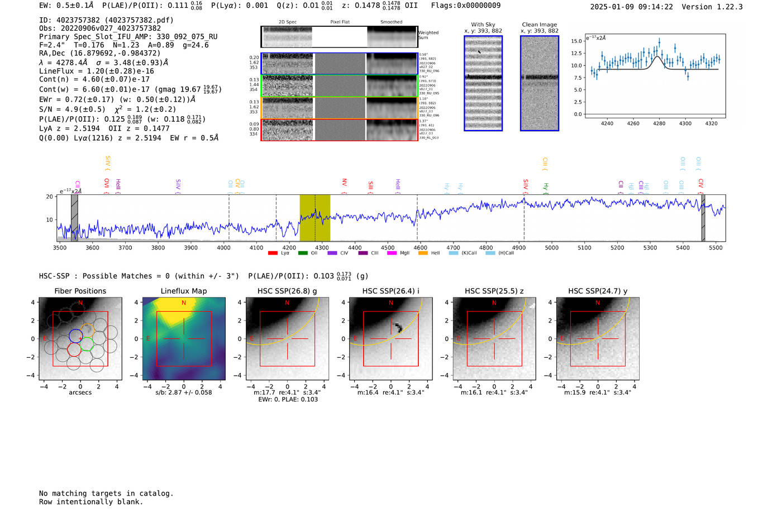Image resolution: width=782 pixels, height=532 pixels.
Task: Click the dashed vertical marker near 4600 Å
Action: (417, 218)
